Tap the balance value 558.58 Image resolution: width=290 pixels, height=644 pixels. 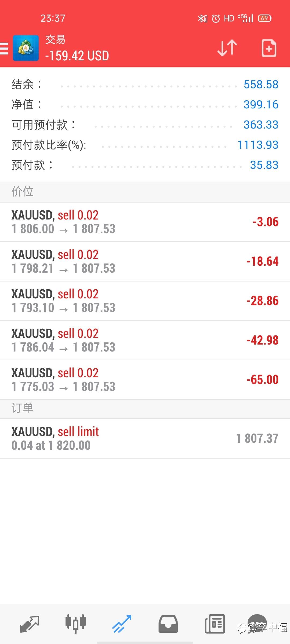click(x=261, y=85)
